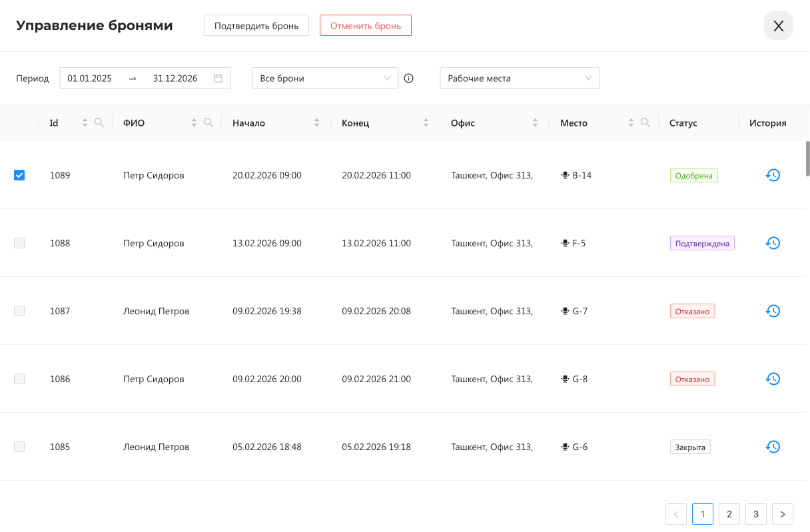Go to page 2 of results

pyautogui.click(x=729, y=514)
